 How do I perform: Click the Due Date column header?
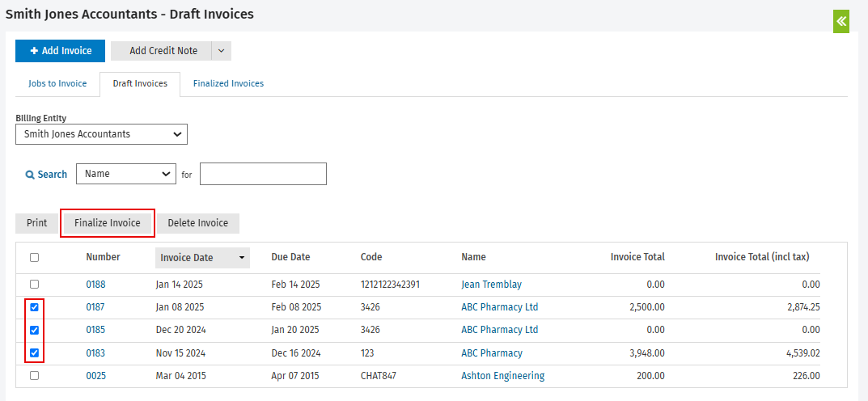(290, 257)
